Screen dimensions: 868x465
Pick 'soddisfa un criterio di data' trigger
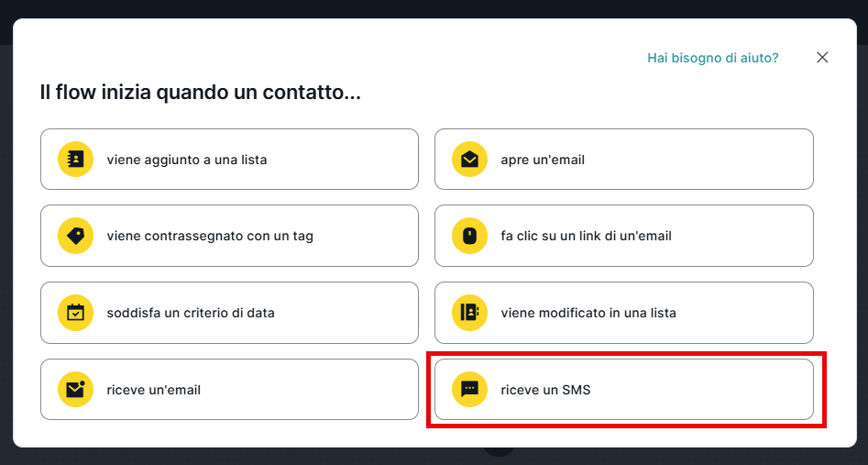click(229, 313)
